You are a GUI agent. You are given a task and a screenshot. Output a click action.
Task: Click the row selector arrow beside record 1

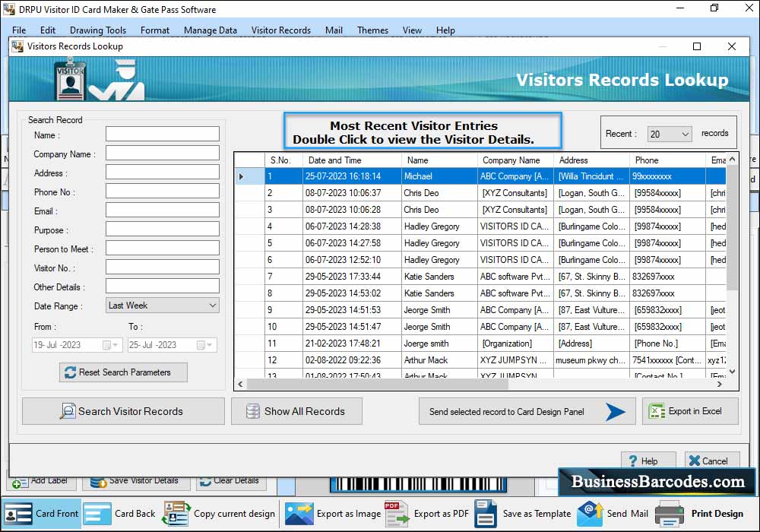[x=249, y=176]
